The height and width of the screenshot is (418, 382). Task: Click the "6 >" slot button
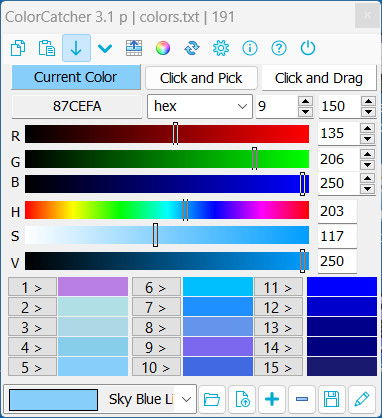coord(156,287)
